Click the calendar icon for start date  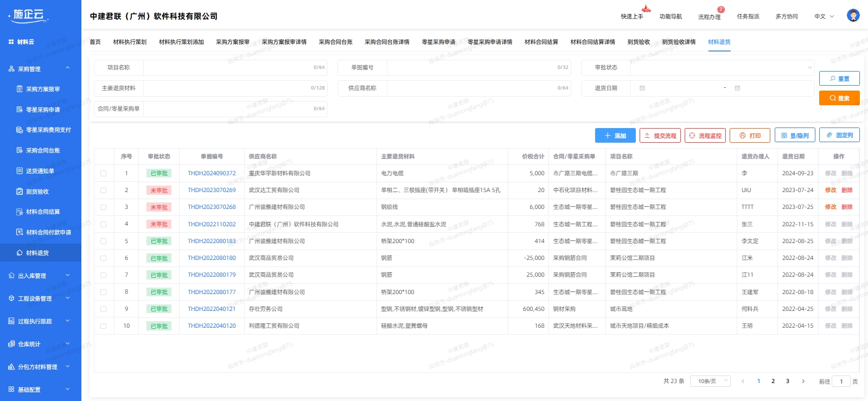[x=642, y=88]
